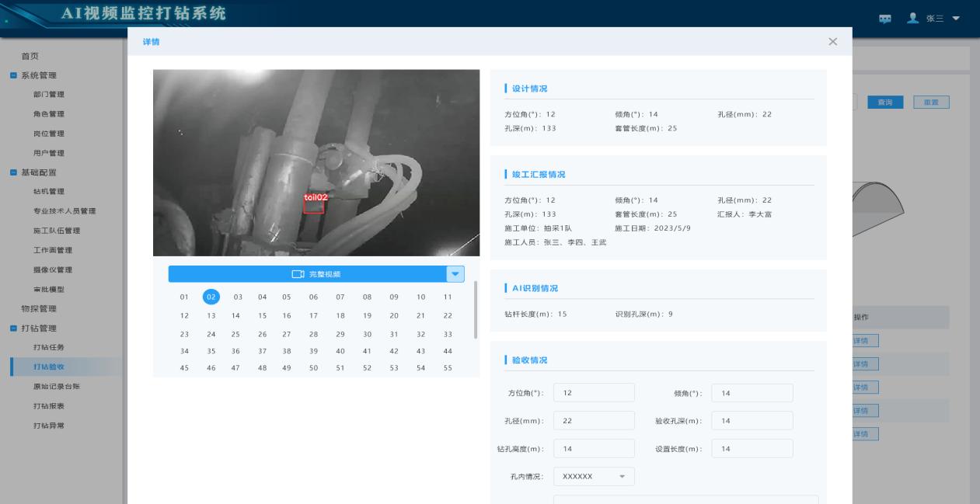Collapse the 打钻管理 section icon
This screenshot has height=504, width=980.
pyautogui.click(x=13, y=328)
